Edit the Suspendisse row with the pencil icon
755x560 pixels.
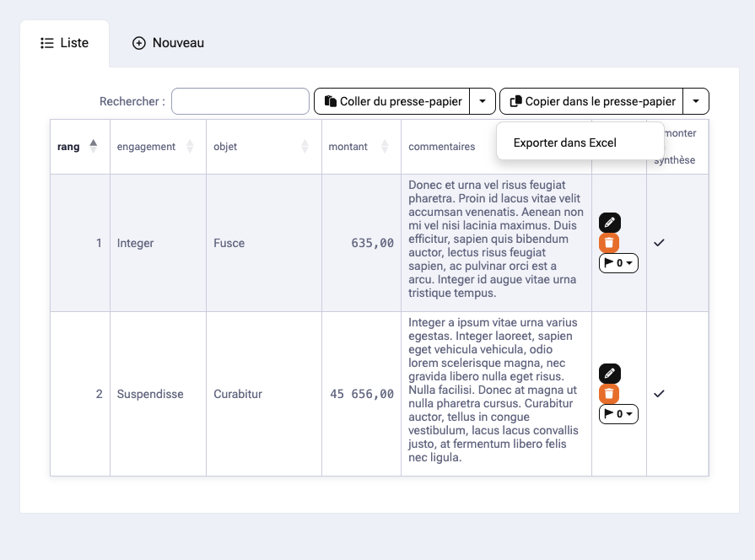610,373
